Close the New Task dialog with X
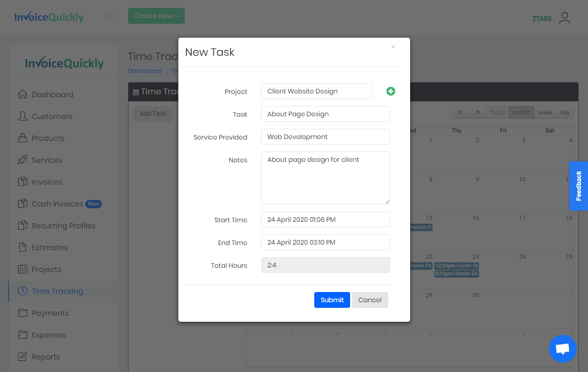The image size is (588, 372). (393, 47)
